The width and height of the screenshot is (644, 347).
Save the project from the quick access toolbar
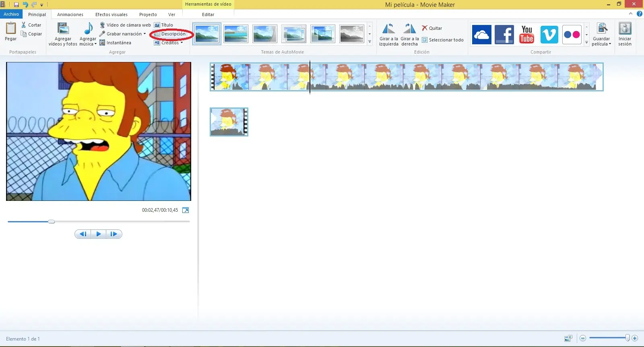(x=17, y=5)
